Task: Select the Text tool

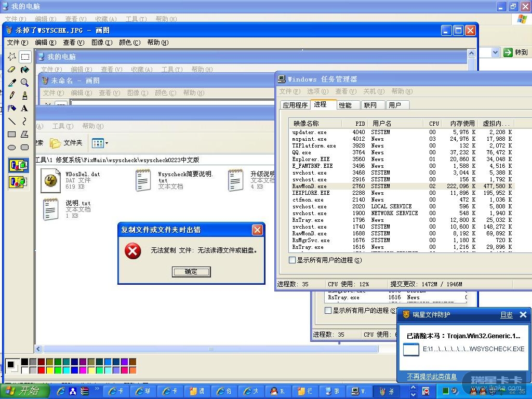Action: tap(24, 109)
